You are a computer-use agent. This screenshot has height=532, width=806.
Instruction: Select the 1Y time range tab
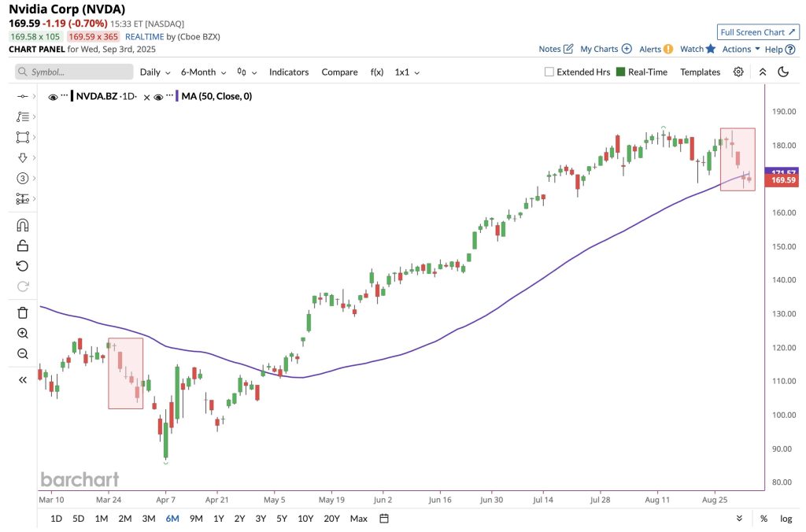pyautogui.click(x=219, y=518)
